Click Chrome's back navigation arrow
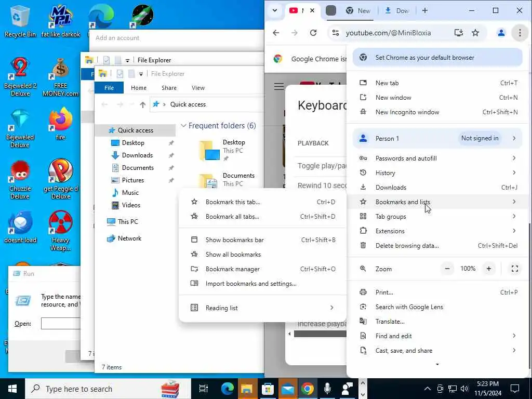532x399 pixels. [x=276, y=33]
